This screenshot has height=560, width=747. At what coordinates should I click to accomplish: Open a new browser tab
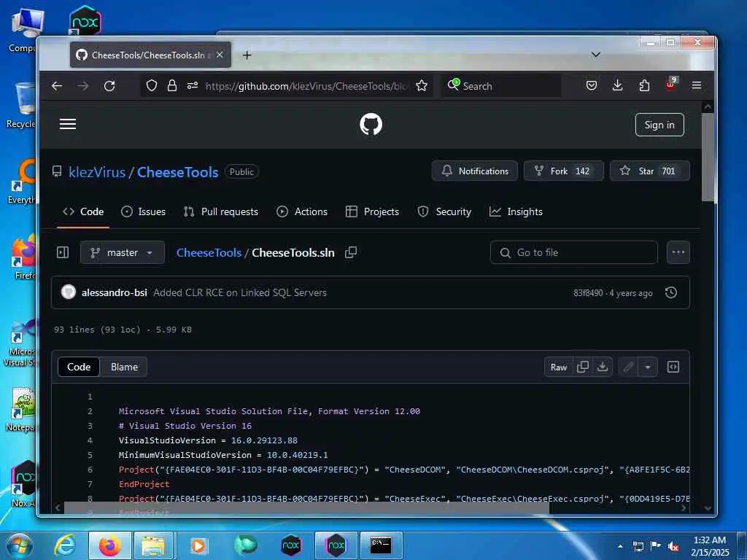click(x=247, y=55)
